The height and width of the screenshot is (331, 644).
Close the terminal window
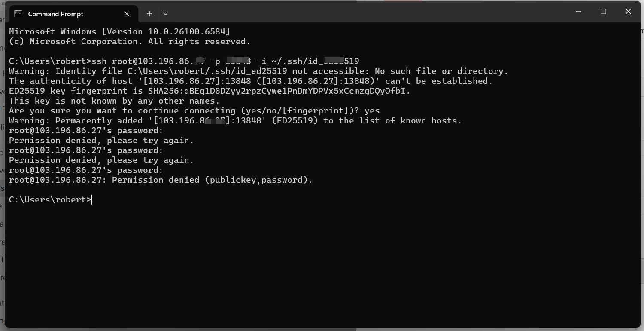(x=628, y=12)
